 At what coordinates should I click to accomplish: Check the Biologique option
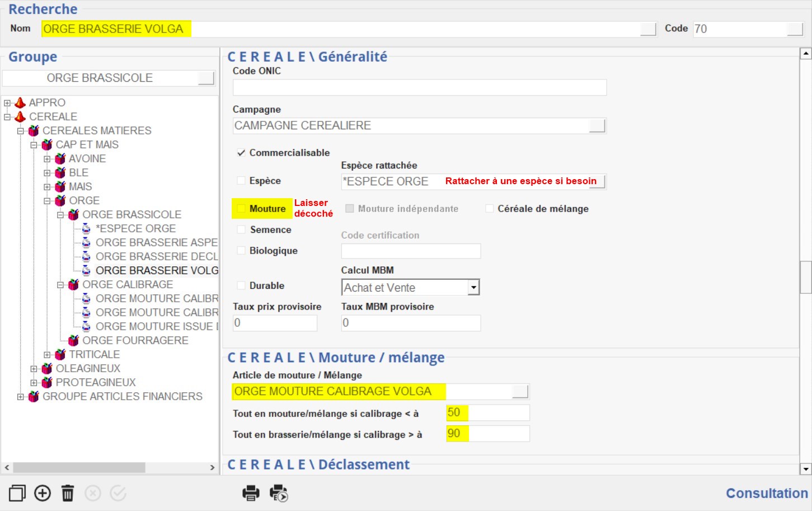click(241, 251)
